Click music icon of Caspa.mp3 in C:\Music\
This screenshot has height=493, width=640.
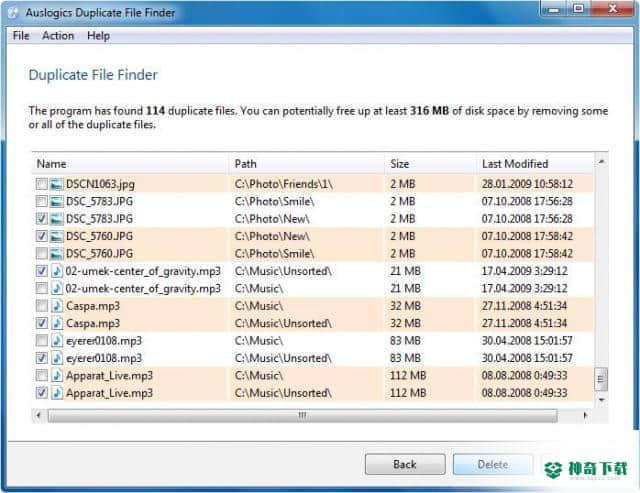tap(57, 306)
